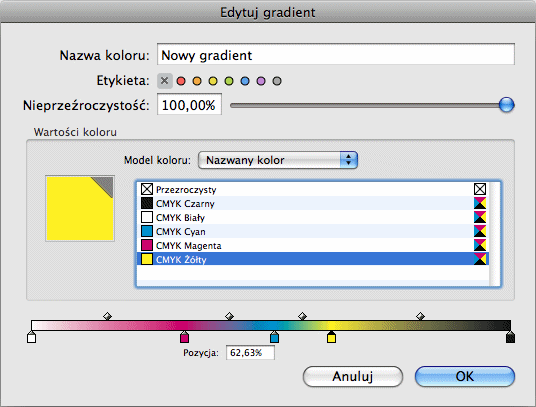
Task: Select the cyan gradient stop marker
Action: (274, 337)
